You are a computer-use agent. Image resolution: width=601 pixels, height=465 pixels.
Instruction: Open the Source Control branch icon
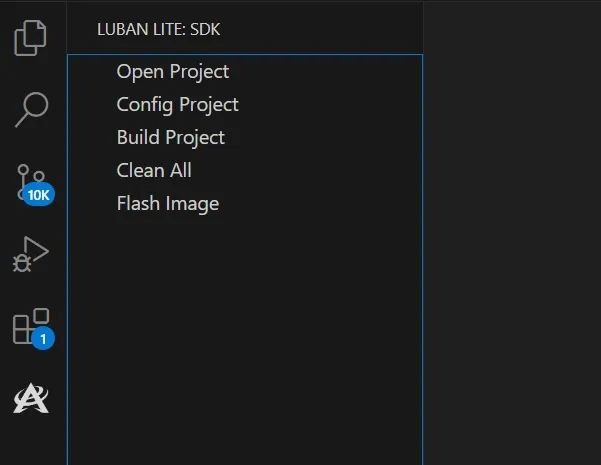pyautogui.click(x=31, y=182)
